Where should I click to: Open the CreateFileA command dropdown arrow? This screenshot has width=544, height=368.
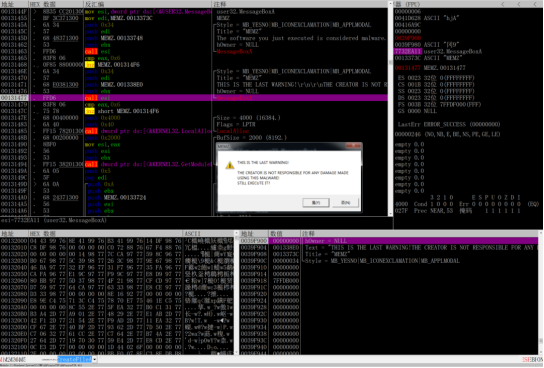[95, 359]
